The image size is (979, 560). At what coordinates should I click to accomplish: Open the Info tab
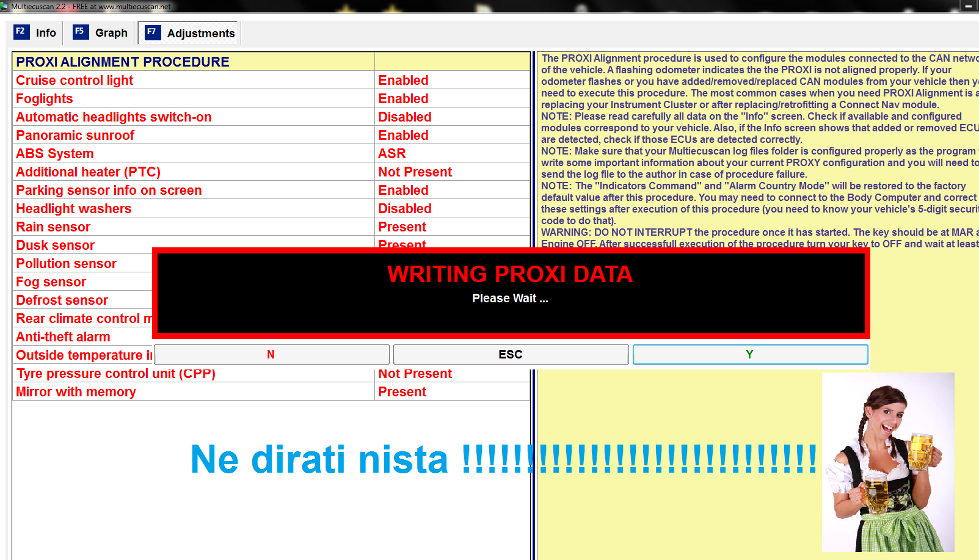click(x=46, y=33)
